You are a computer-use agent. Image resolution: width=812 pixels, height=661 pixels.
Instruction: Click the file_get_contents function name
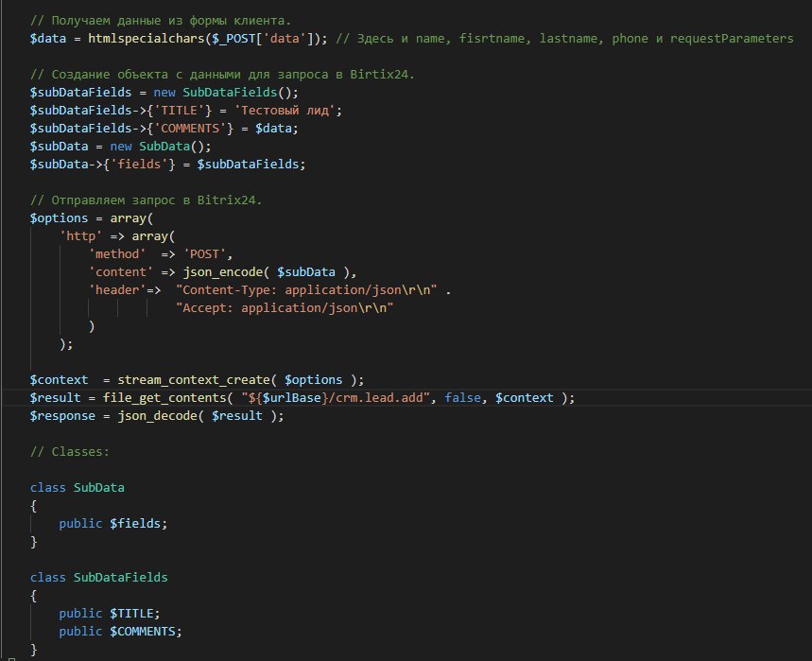click(x=164, y=398)
